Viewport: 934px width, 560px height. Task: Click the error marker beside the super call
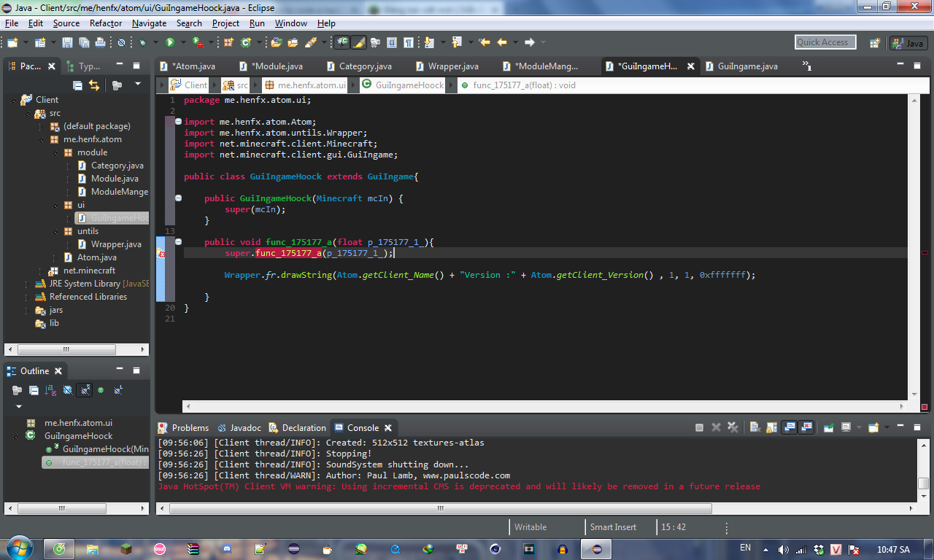click(x=161, y=253)
